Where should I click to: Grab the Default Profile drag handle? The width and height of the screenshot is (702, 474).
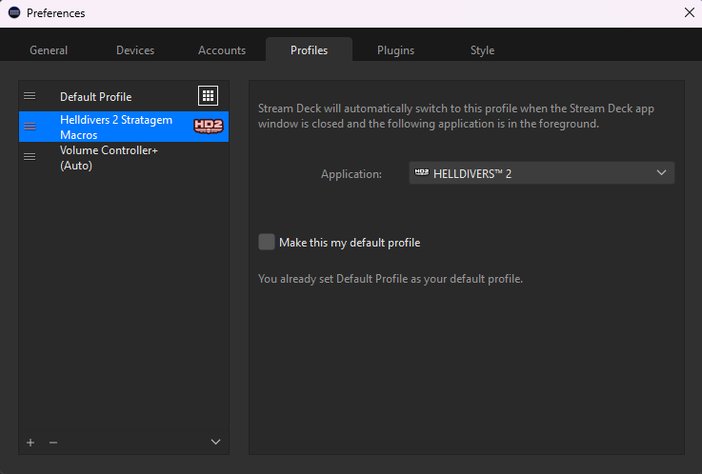(30, 96)
